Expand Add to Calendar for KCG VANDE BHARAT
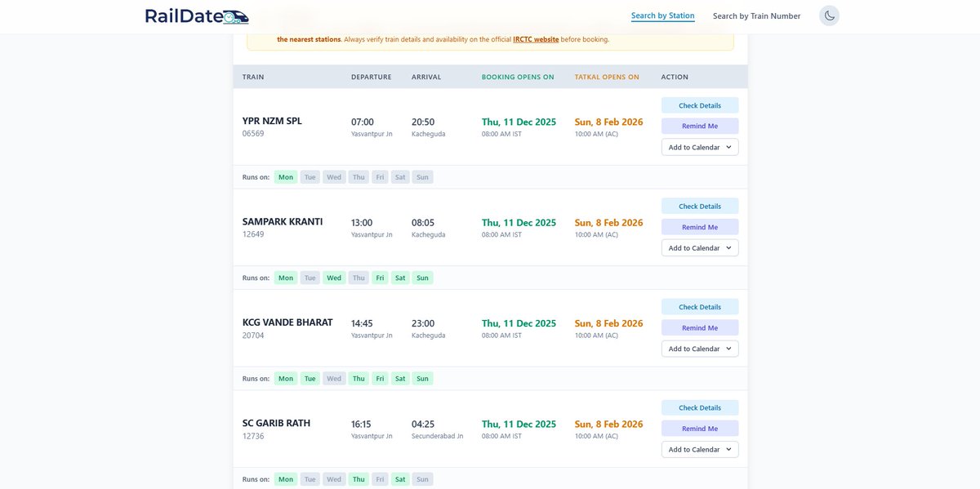The height and width of the screenshot is (489, 980). (700, 349)
